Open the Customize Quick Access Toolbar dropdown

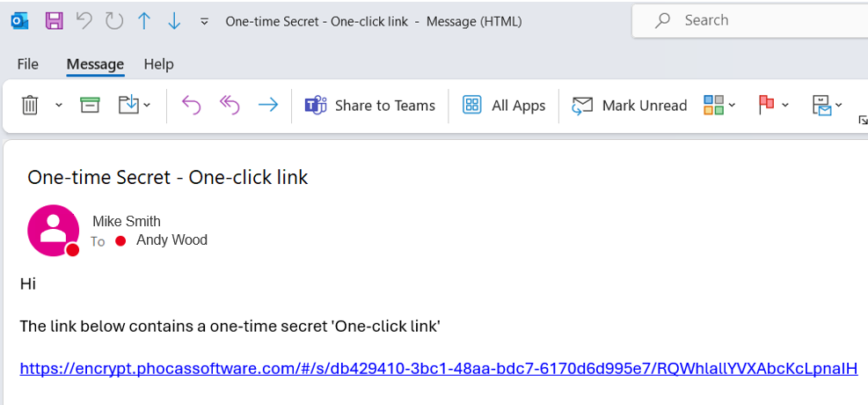coord(204,22)
